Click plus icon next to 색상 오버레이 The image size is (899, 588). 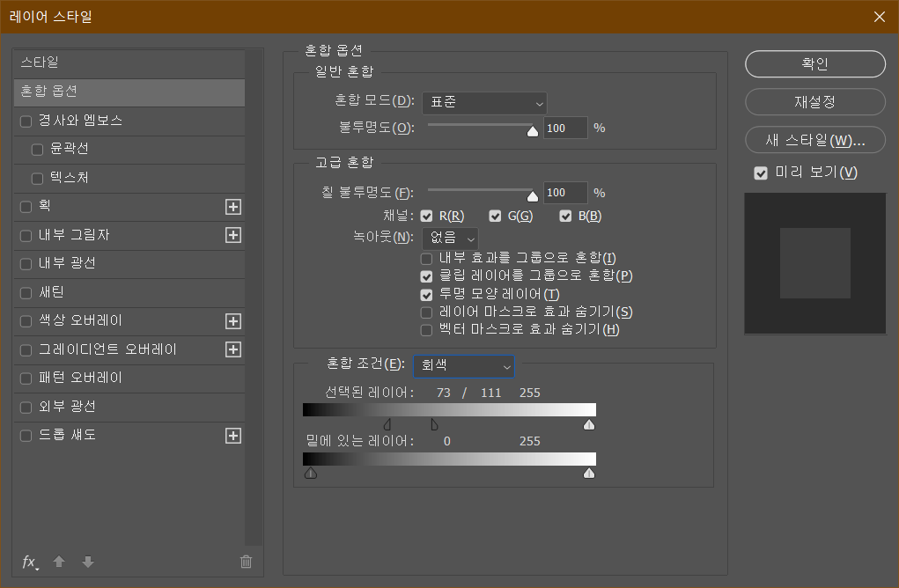(232, 321)
